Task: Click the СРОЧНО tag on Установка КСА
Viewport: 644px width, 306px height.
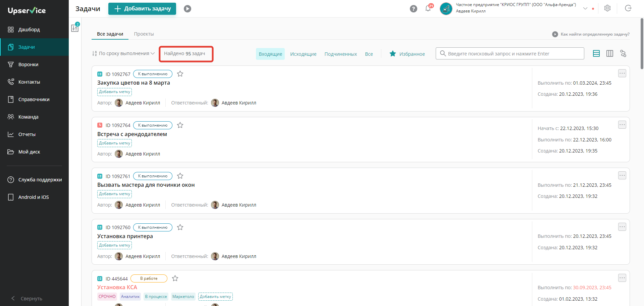Action: click(x=107, y=297)
